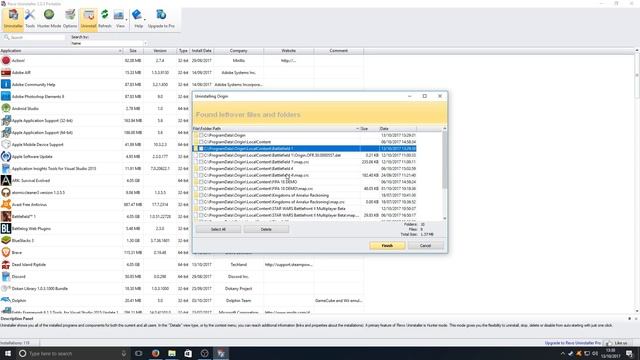Open Task View from the taskbar
Image resolution: width=640 pixels, height=360 pixels.
[139, 353]
